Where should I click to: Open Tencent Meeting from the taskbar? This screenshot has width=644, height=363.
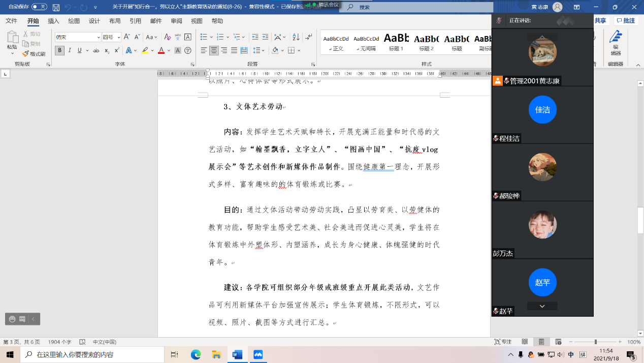[258, 354]
